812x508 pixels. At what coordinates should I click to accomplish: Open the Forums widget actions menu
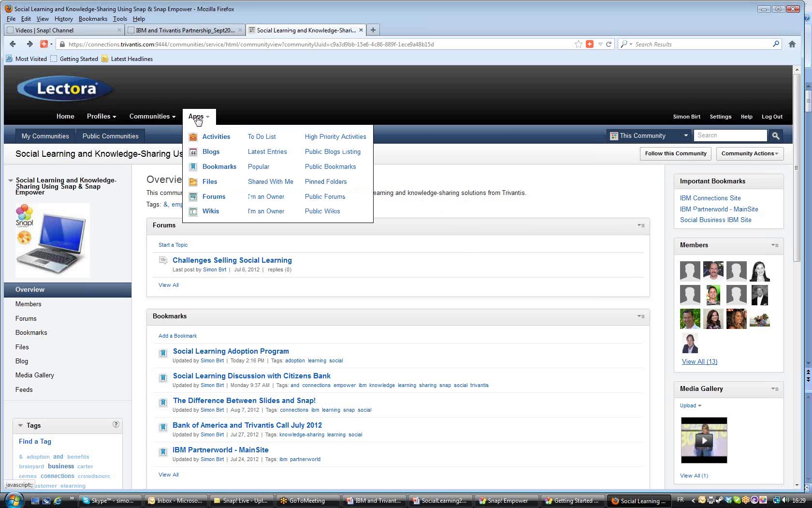pos(641,225)
